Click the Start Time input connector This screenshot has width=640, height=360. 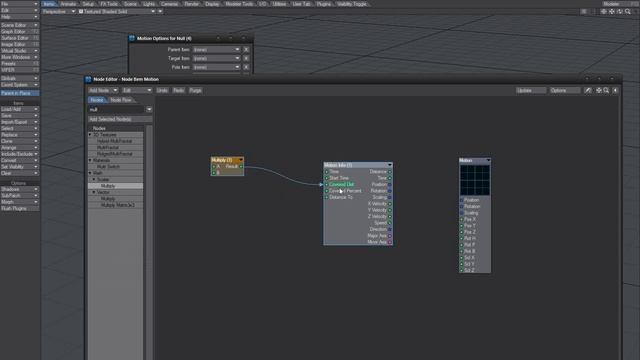[x=327, y=178]
